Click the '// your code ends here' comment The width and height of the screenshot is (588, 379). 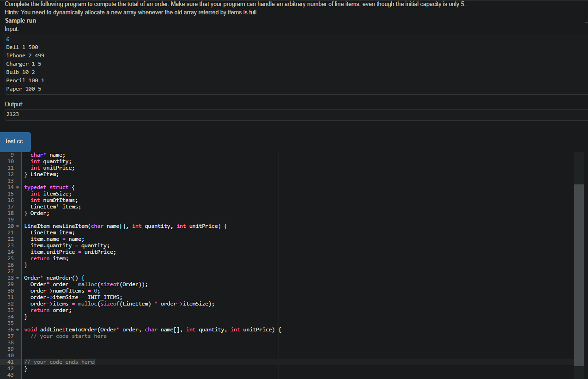point(59,362)
